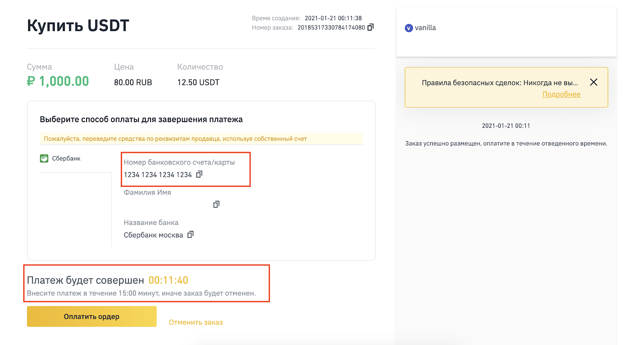This screenshot has width=644, height=345.
Task: Click the Название банка label
Action: tap(151, 222)
